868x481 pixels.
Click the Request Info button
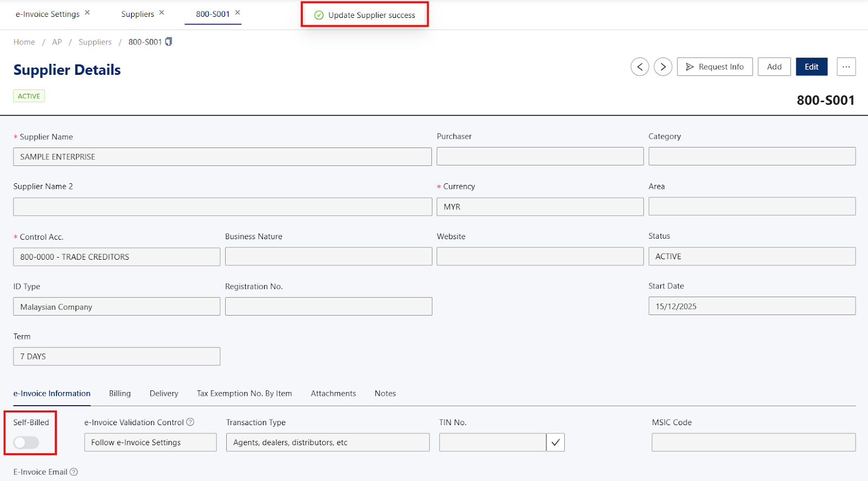click(x=714, y=67)
